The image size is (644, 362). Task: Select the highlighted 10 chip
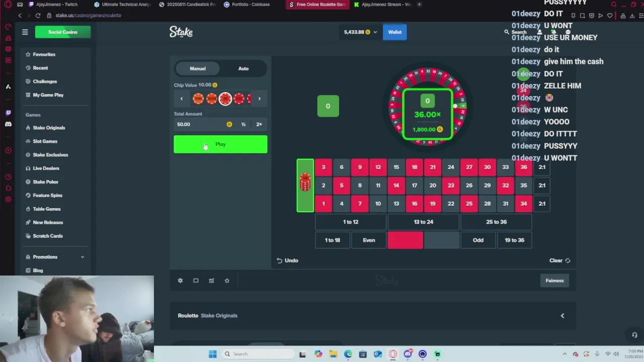point(225,99)
